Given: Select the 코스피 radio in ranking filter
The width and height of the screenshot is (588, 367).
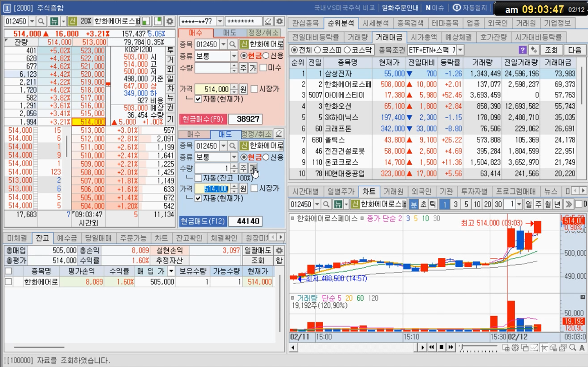Looking at the screenshot, I should point(317,49).
